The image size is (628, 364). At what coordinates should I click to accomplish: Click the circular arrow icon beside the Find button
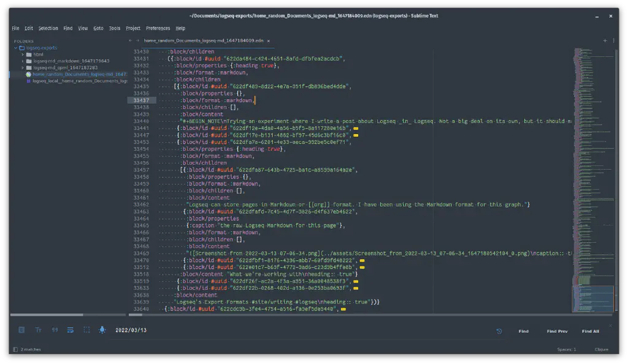pyautogui.click(x=498, y=330)
